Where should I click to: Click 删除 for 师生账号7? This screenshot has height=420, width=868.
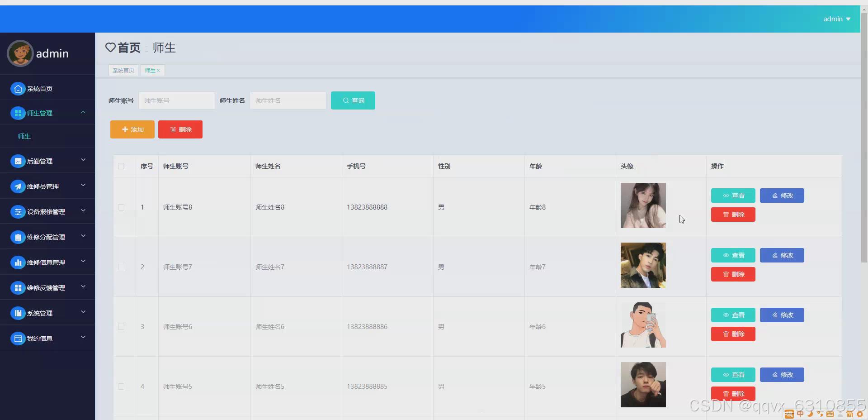[x=733, y=274]
